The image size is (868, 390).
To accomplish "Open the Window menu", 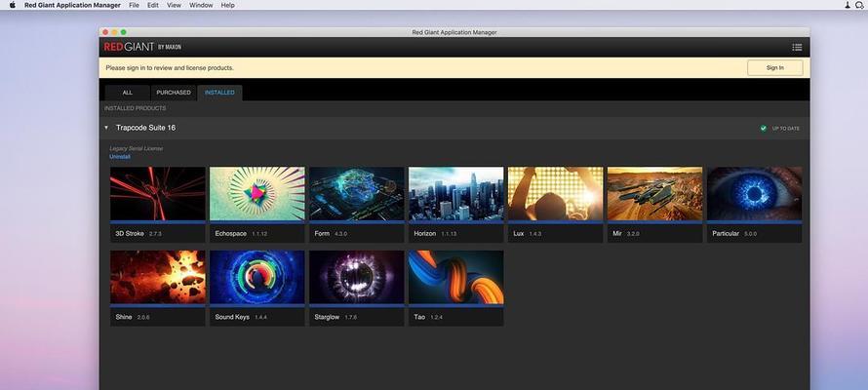I will (x=201, y=5).
